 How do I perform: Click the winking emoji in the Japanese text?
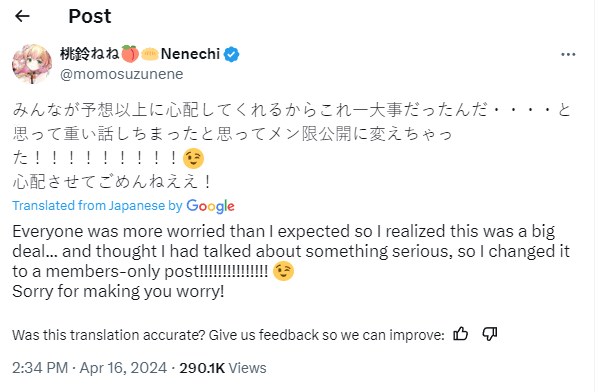193,158
